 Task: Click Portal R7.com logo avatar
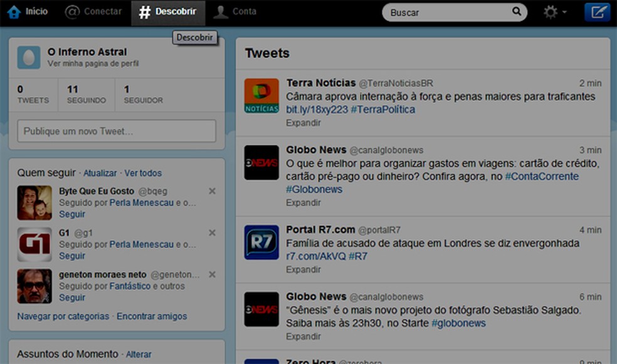coord(261,242)
